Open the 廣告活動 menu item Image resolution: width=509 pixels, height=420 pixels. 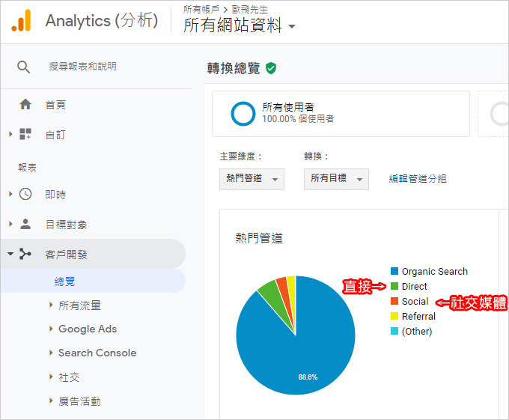click(x=79, y=401)
